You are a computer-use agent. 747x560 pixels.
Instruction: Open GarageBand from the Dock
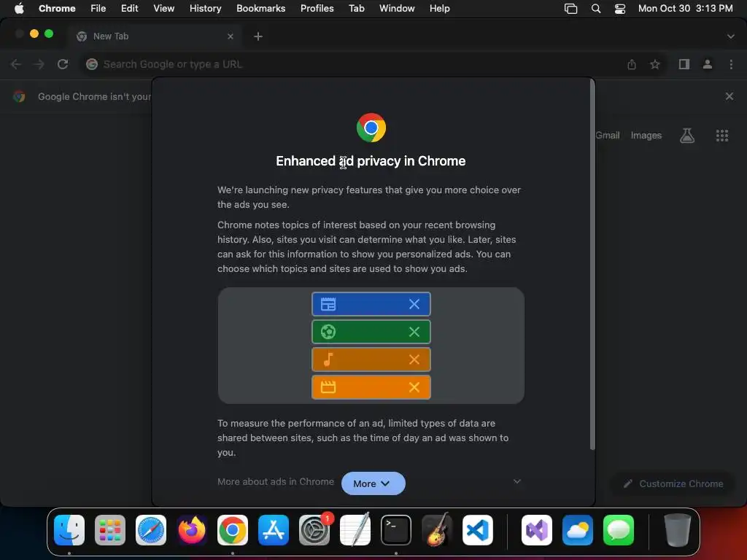click(x=437, y=529)
